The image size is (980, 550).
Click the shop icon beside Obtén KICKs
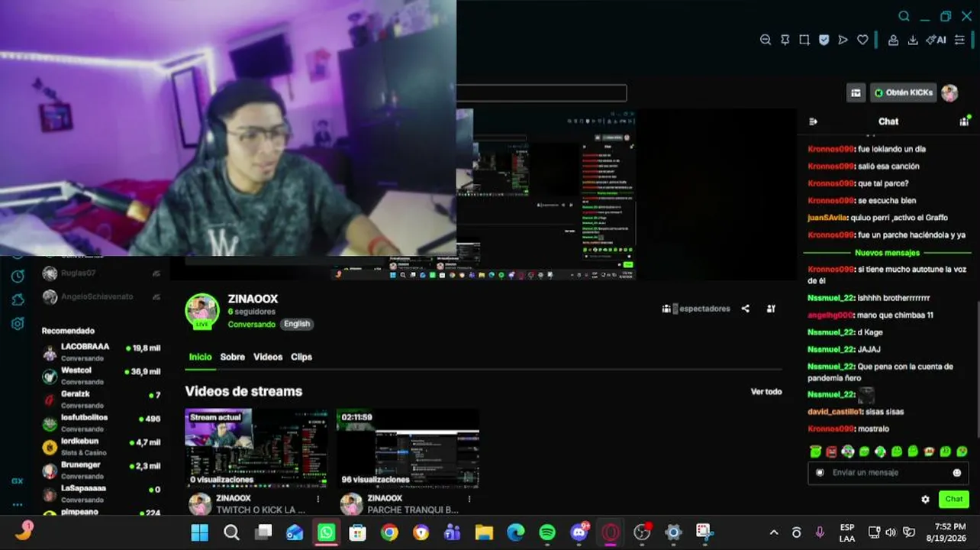tap(856, 92)
